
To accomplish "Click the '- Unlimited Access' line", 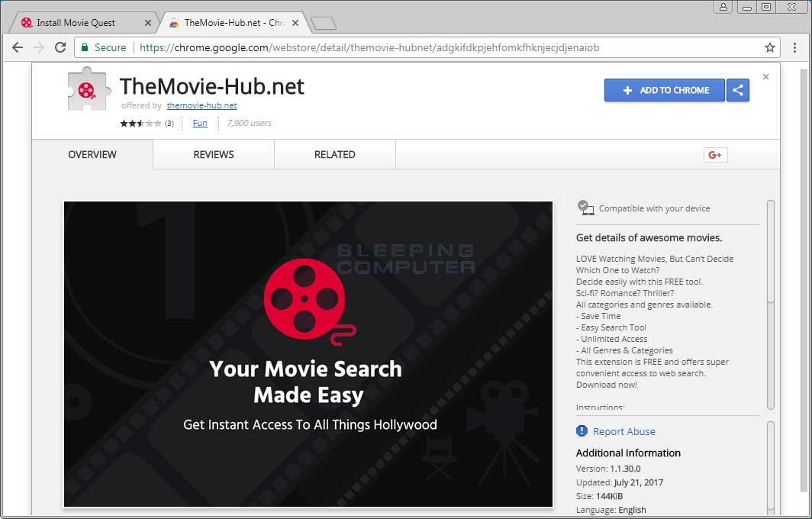I will pyautogui.click(x=611, y=339).
